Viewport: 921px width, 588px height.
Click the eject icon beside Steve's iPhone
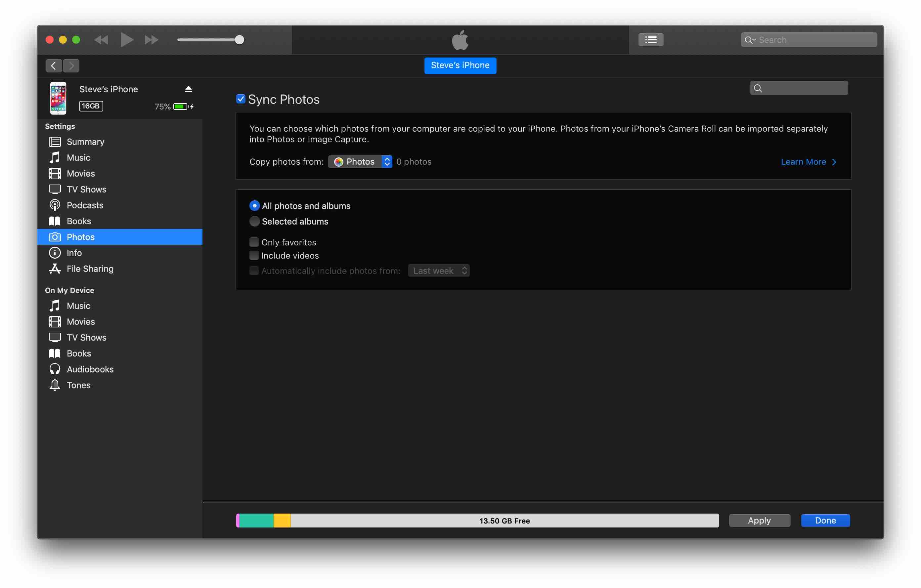tap(188, 89)
